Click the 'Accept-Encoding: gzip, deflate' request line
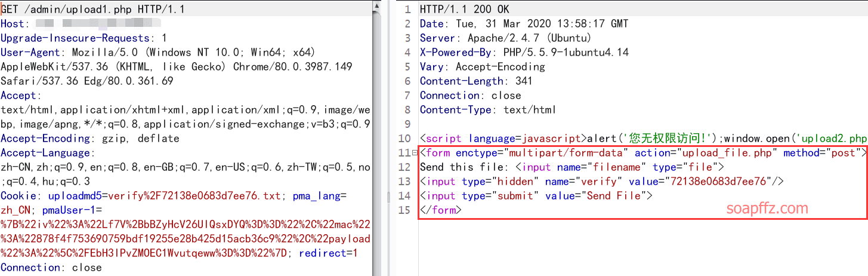The image size is (868, 276). (x=90, y=139)
